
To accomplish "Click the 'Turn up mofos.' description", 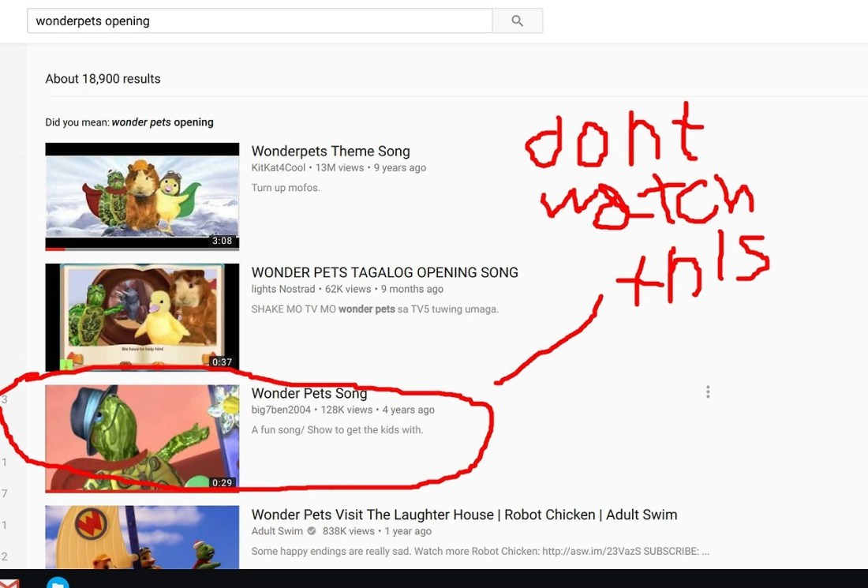I will click(x=286, y=188).
